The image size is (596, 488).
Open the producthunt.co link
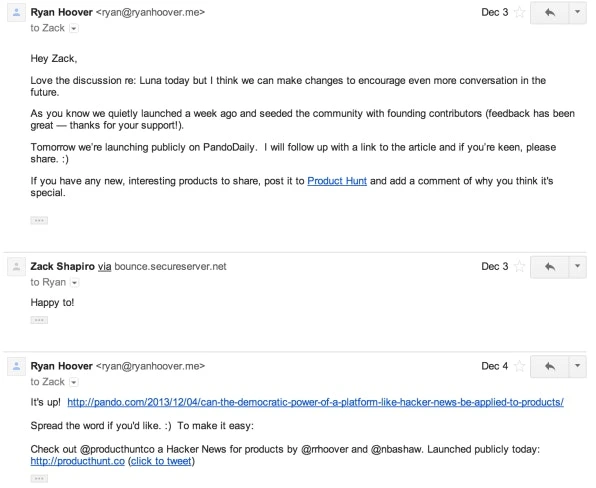pyautogui.click(x=78, y=461)
